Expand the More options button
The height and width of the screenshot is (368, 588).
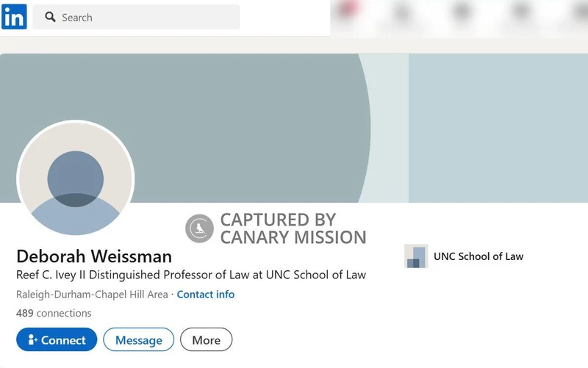(x=206, y=340)
